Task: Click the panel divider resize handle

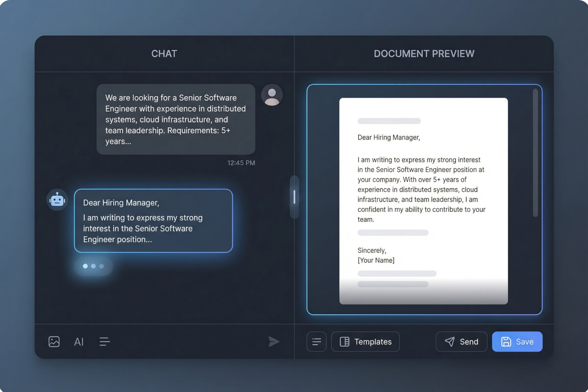Action: 294,197
